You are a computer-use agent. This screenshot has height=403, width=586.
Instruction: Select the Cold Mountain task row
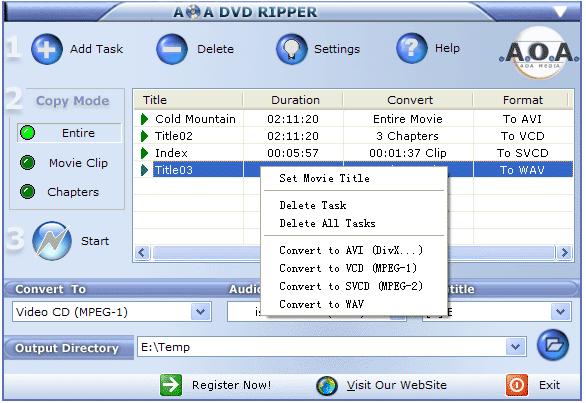point(353,119)
